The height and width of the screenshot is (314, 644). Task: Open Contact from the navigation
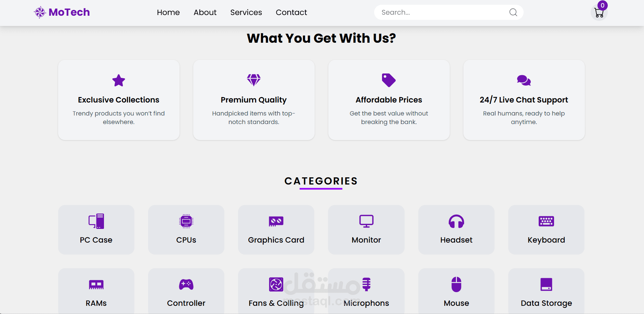[291, 12]
